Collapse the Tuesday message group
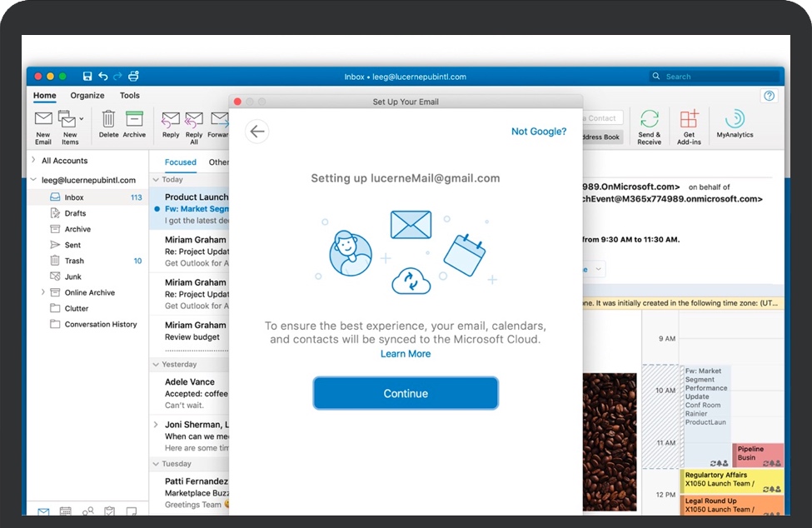This screenshot has height=528, width=812. (156, 464)
